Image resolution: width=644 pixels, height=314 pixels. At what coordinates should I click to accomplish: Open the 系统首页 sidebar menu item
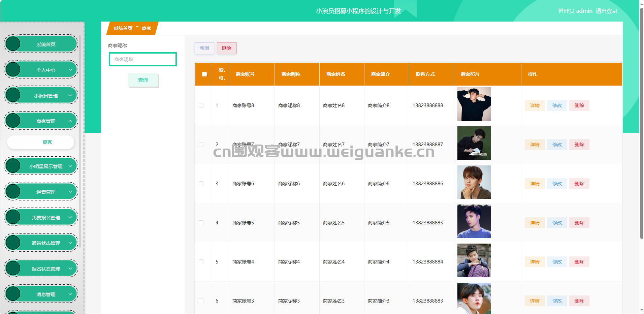point(41,44)
